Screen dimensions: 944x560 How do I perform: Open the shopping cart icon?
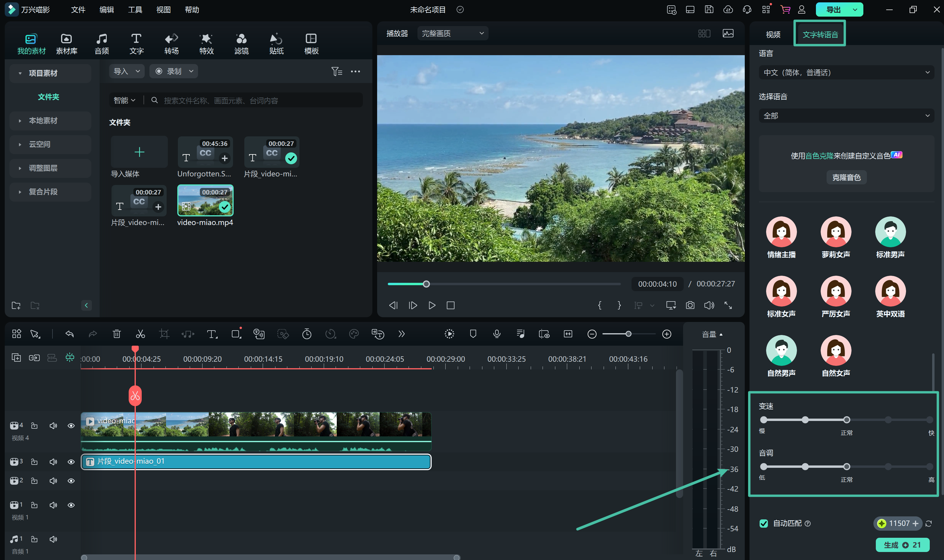pos(786,9)
